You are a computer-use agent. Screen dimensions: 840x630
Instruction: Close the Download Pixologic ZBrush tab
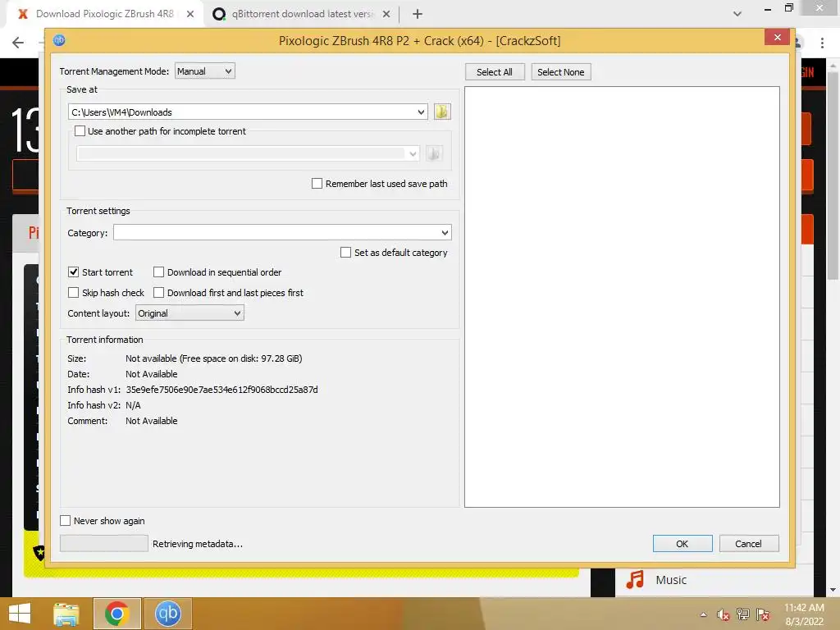[190, 14]
